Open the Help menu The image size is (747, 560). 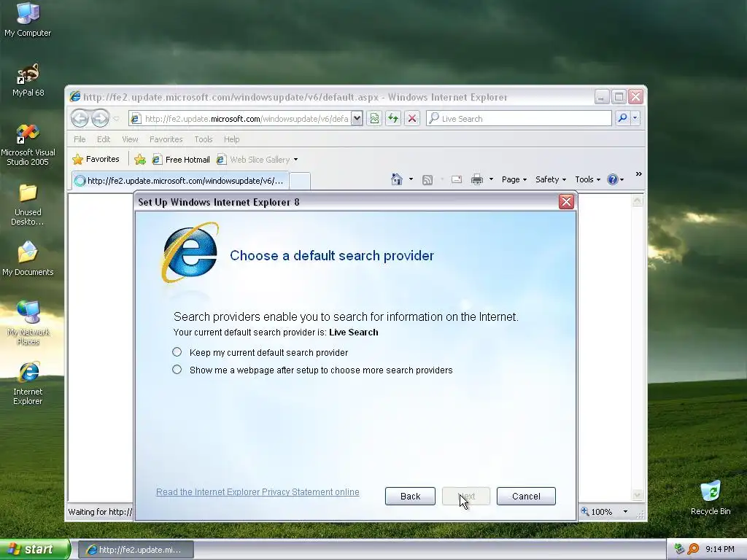click(231, 139)
